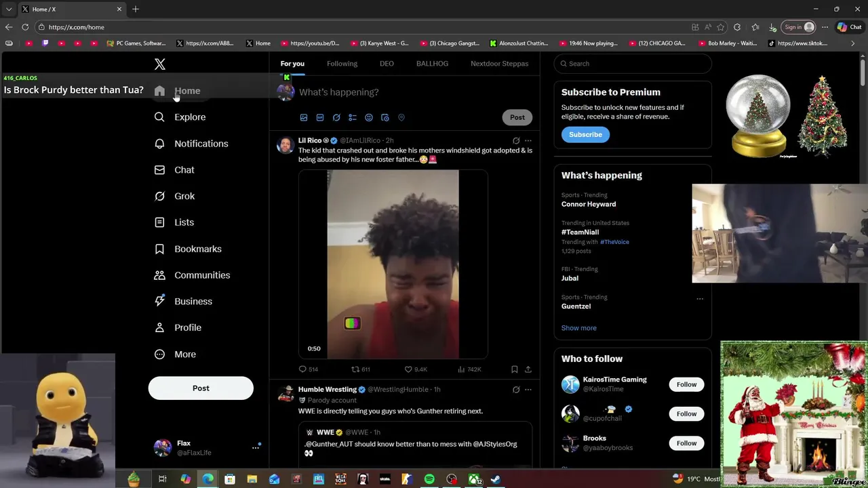This screenshot has width=868, height=488.
Task: Open Explore from the sidebar
Action: point(180,117)
